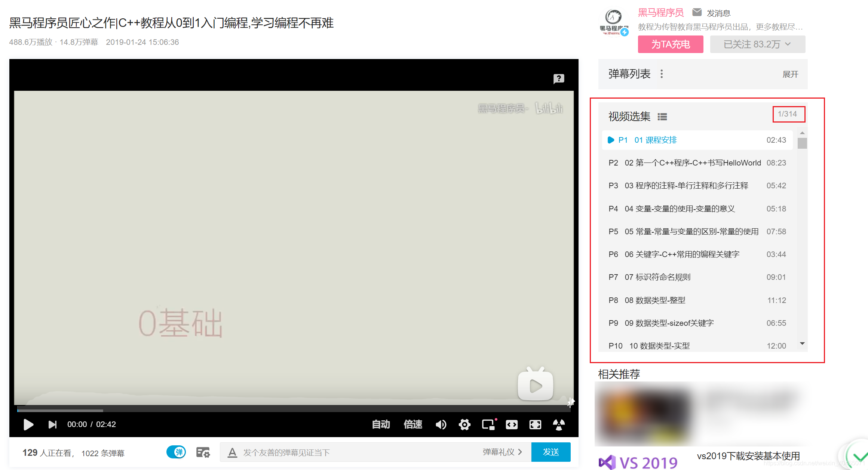This screenshot has width=868, height=470.
Task: Mute audio using the volume speaker icon
Action: tap(441, 424)
